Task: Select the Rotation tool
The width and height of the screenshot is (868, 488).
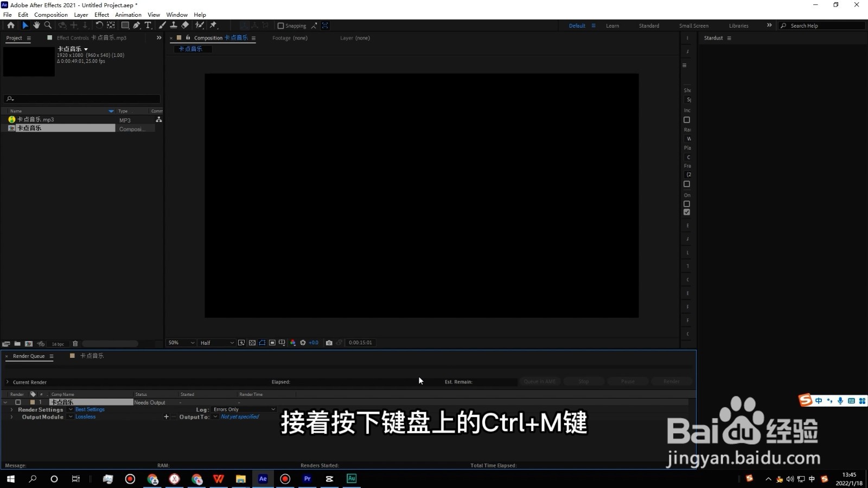Action: coord(100,25)
